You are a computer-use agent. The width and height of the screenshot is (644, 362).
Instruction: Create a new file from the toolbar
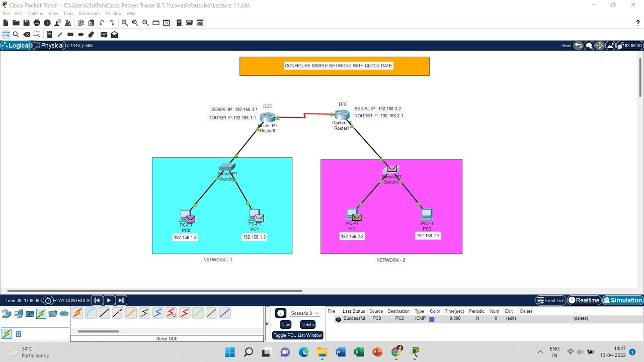click(6, 23)
